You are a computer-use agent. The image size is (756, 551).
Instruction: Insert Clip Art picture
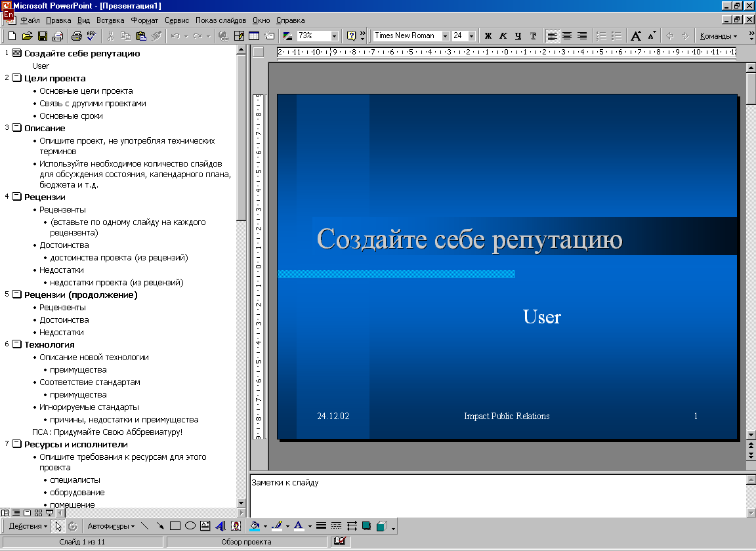point(236,526)
